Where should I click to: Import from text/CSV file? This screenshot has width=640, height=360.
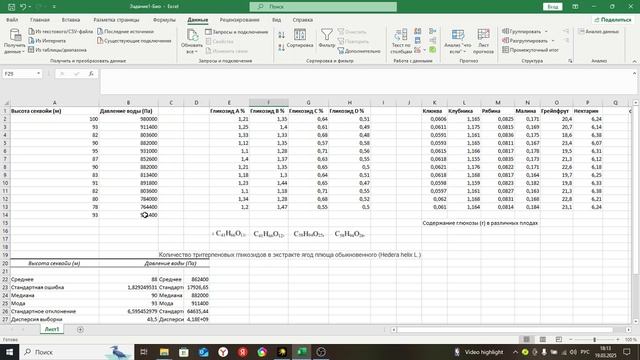61,31
